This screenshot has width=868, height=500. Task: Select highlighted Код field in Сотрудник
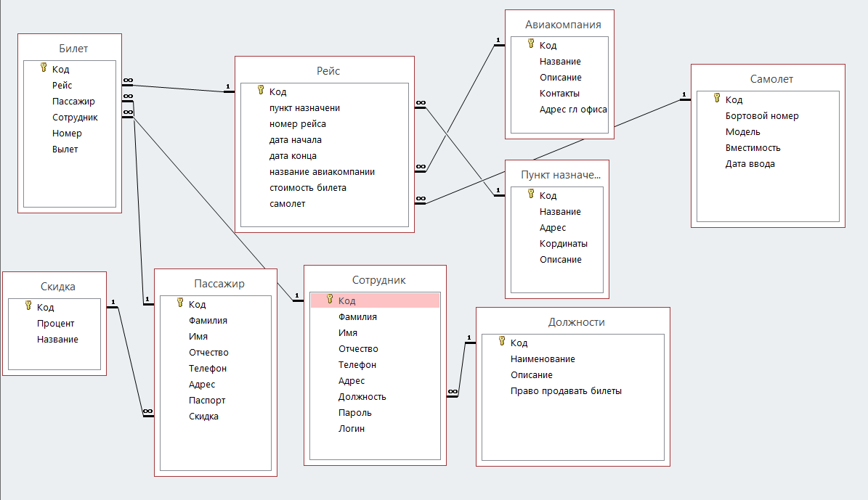(x=375, y=301)
